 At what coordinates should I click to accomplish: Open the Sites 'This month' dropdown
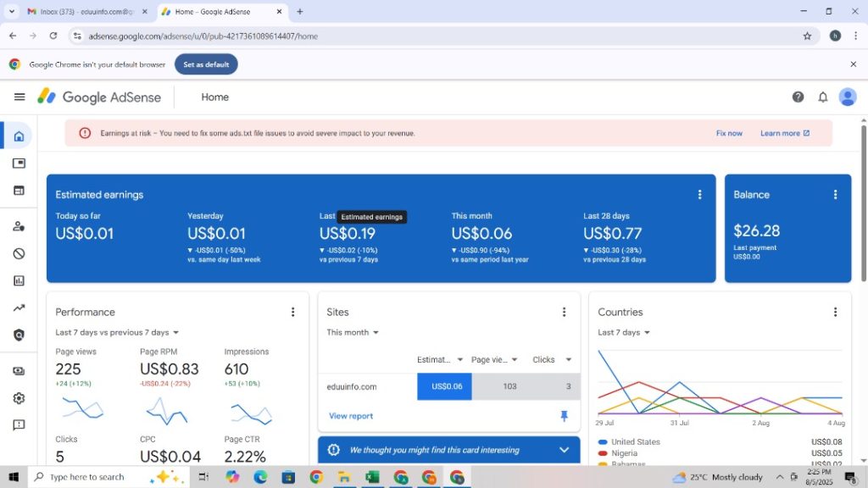(x=353, y=333)
